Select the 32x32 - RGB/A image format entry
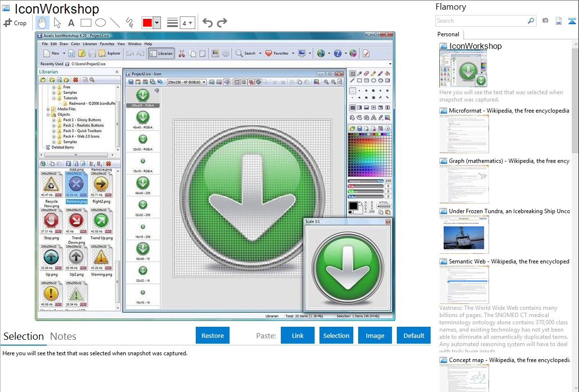579x392 pixels. (143, 142)
